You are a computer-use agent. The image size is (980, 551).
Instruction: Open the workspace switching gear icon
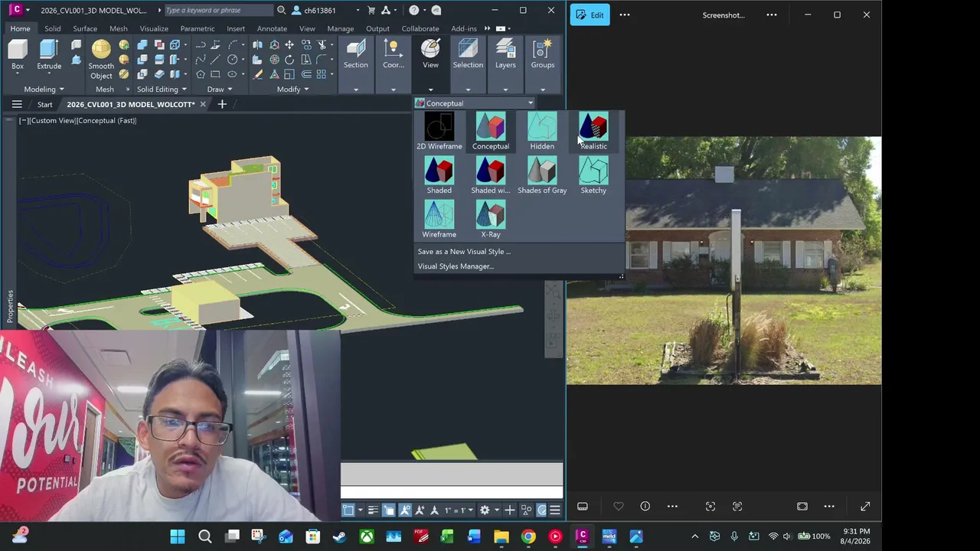point(484,510)
